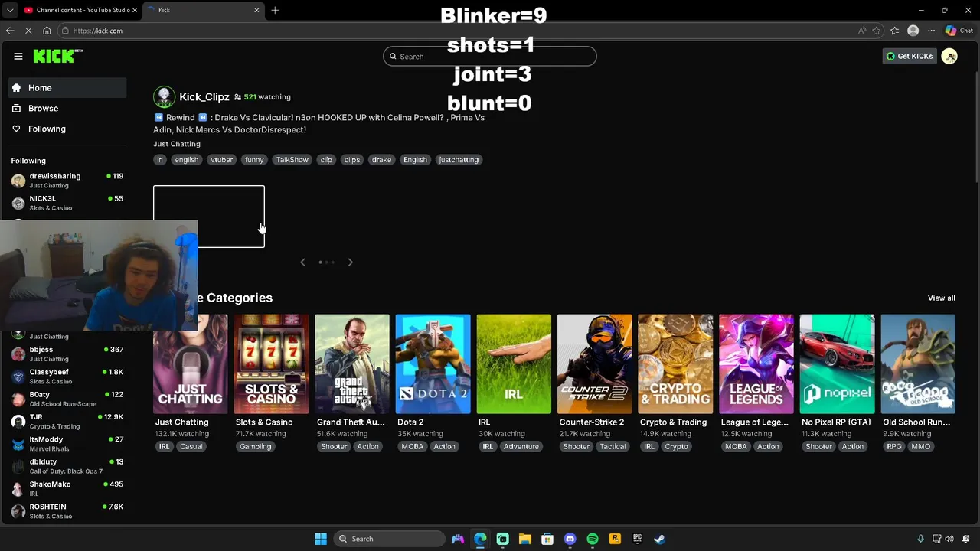This screenshot has width=980, height=551.
Task: Open NICK3L channel in Following list
Action: coord(67,203)
